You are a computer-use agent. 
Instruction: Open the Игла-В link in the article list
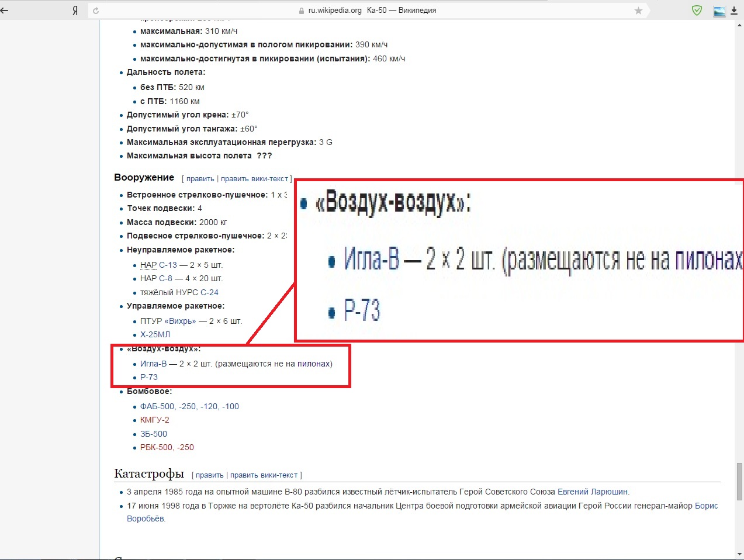point(153,364)
